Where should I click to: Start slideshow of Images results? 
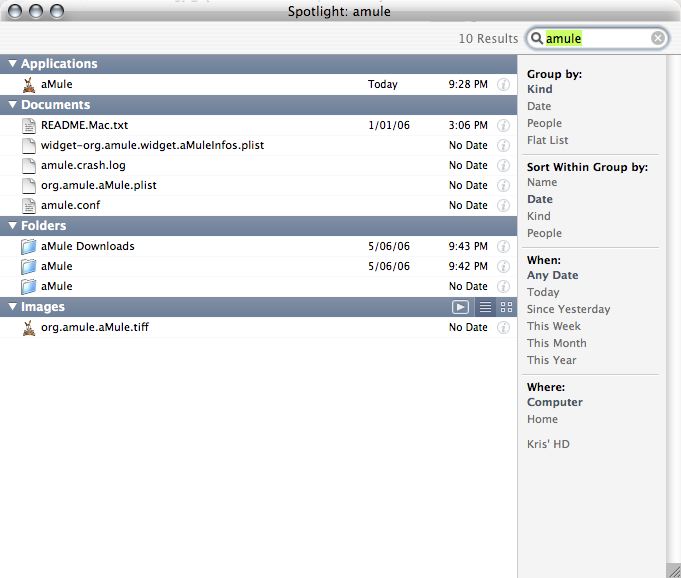(460, 307)
